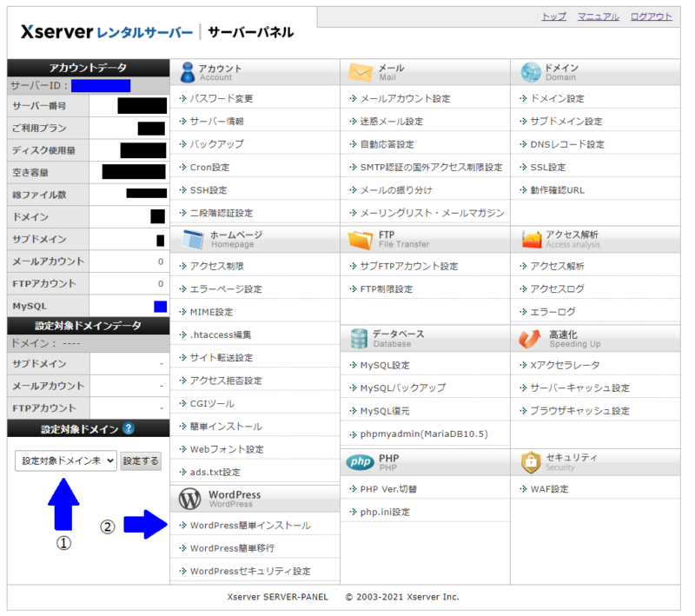Open サイト転送設定

[x=222, y=358]
